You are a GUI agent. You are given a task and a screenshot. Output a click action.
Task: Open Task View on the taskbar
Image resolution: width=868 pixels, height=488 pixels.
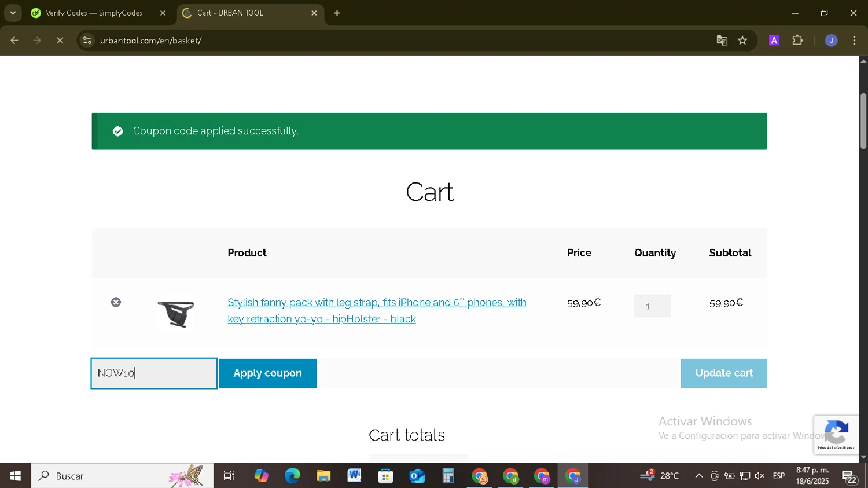pyautogui.click(x=229, y=476)
